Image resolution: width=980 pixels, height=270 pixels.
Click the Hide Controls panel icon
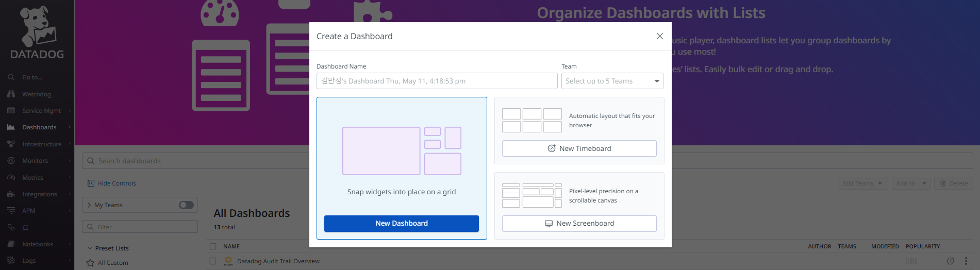click(x=91, y=183)
